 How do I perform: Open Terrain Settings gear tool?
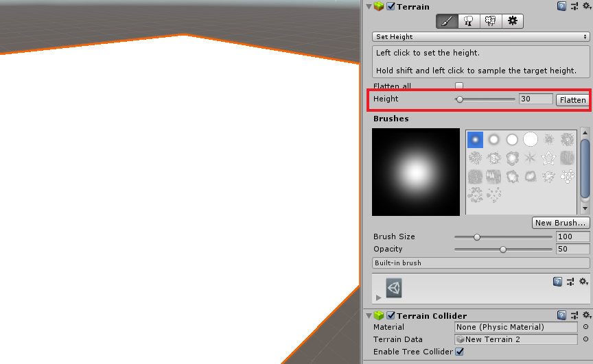(513, 21)
